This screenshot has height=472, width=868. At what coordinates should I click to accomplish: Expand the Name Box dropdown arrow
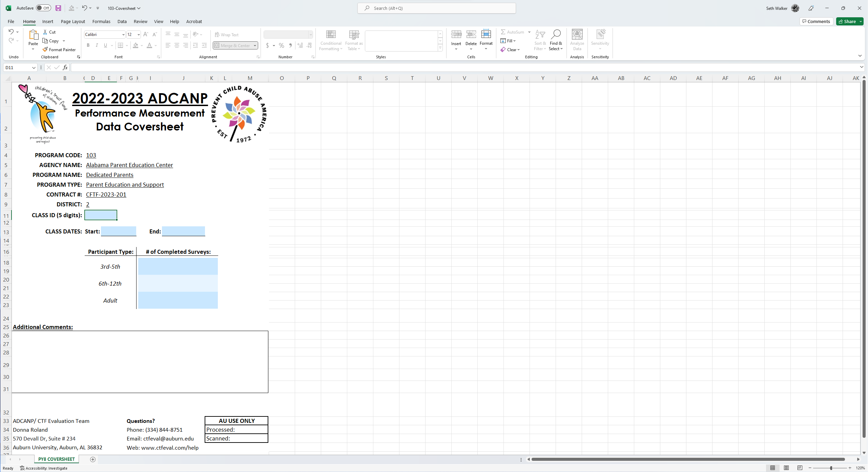[x=34, y=67]
